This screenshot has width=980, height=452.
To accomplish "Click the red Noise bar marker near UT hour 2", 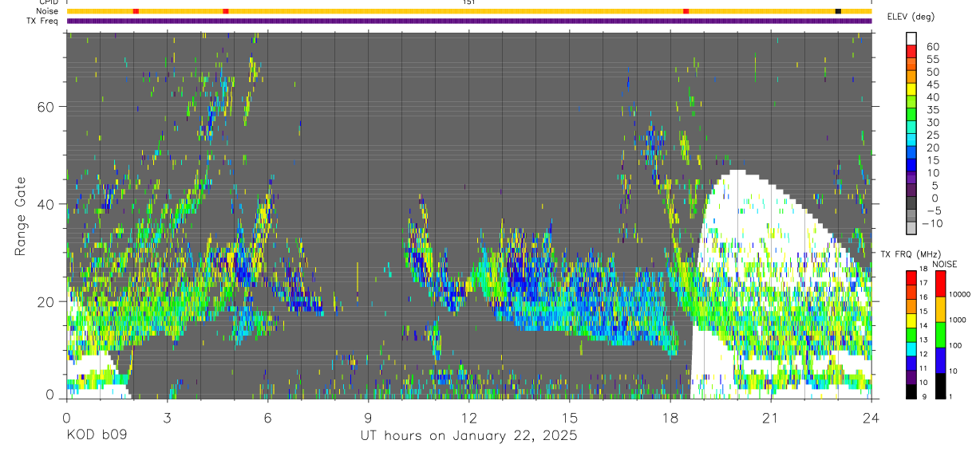I will tap(136, 11).
